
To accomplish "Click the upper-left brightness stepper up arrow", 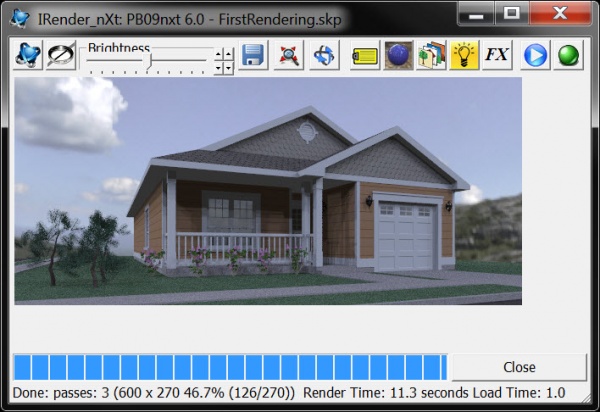I will pyautogui.click(x=218, y=55).
